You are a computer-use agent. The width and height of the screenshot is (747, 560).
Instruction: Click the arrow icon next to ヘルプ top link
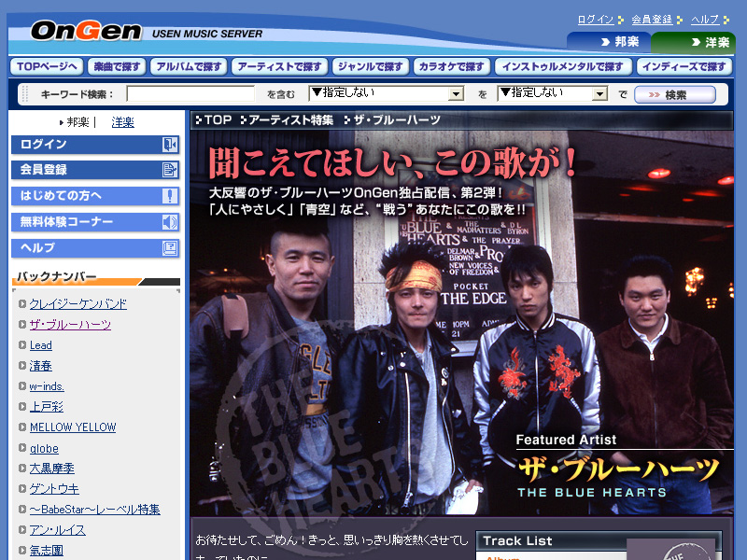coord(726,20)
